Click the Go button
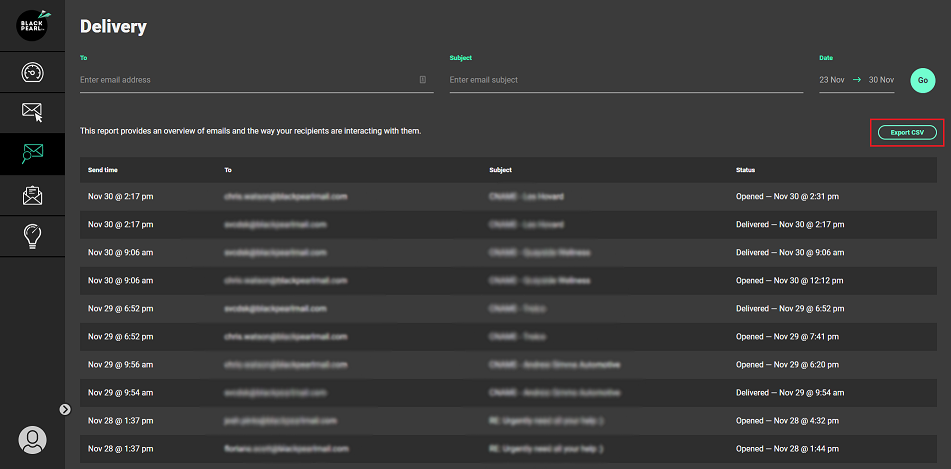 [922, 80]
